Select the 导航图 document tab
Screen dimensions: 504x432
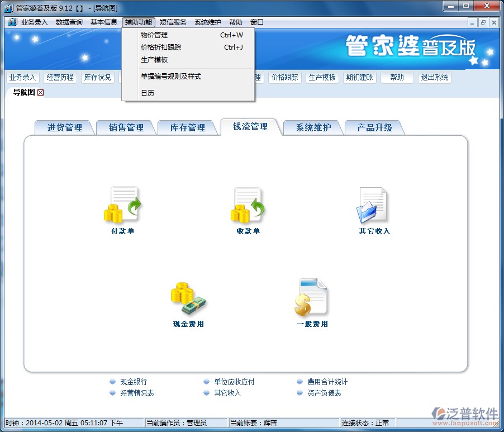[24, 93]
